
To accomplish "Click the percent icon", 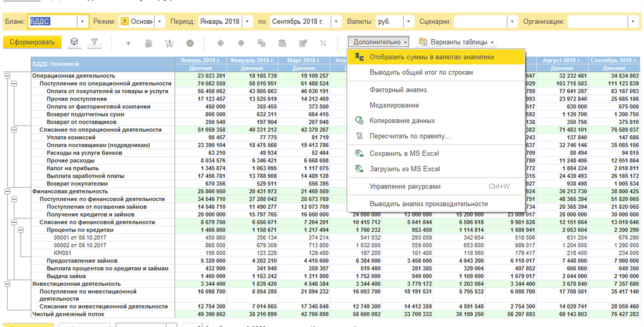I will [323, 43].
